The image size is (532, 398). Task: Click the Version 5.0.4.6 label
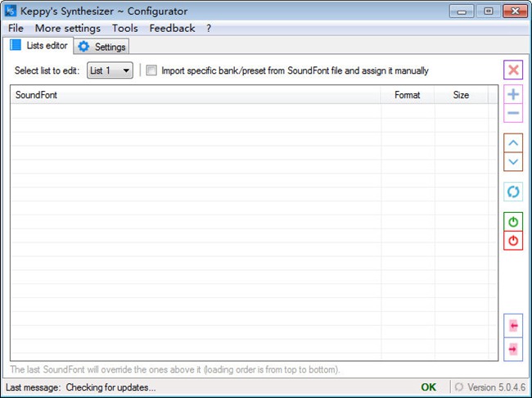[x=496, y=387]
